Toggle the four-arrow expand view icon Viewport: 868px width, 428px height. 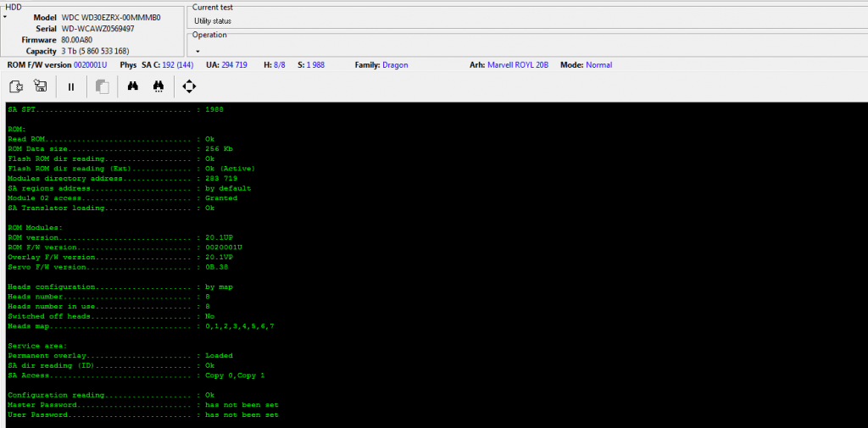point(189,86)
